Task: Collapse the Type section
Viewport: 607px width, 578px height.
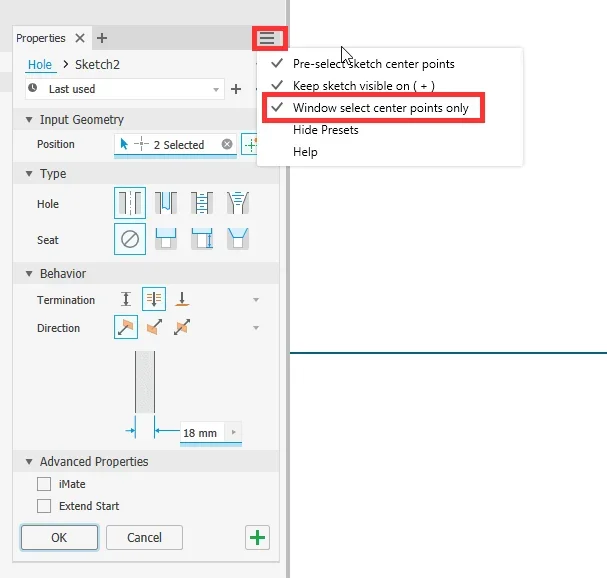Action: click(29, 174)
